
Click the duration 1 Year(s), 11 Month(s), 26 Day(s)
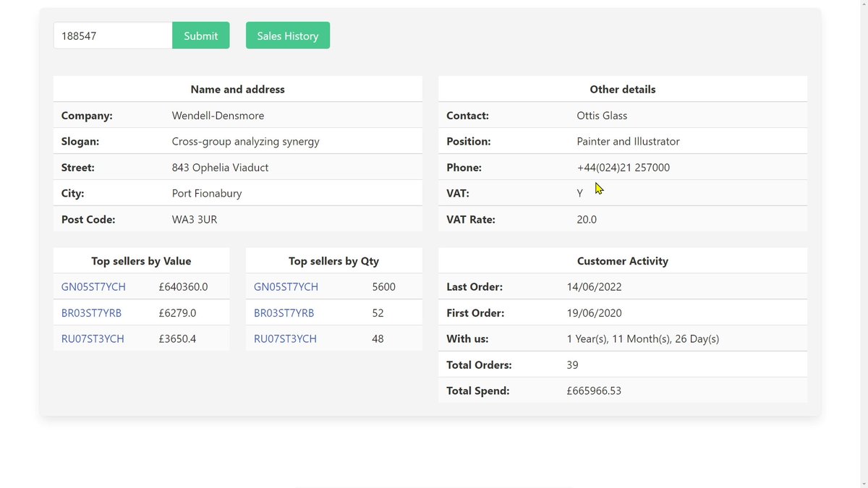tap(643, 339)
